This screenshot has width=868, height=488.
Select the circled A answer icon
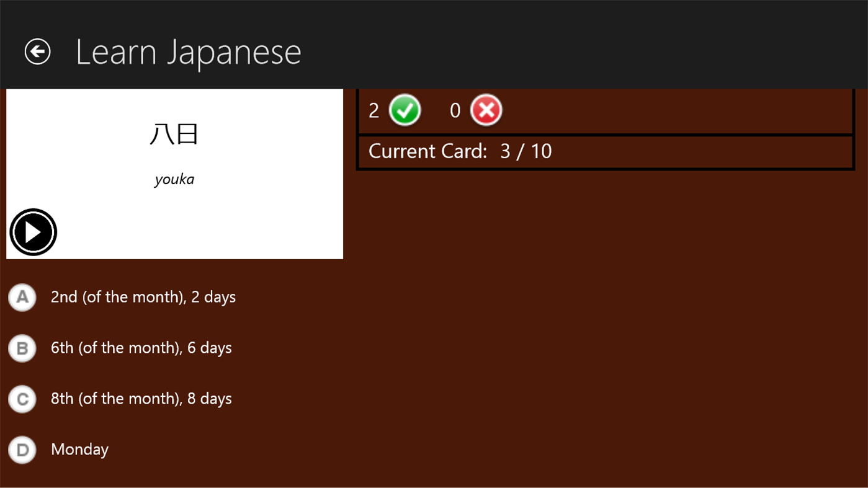pyautogui.click(x=22, y=297)
